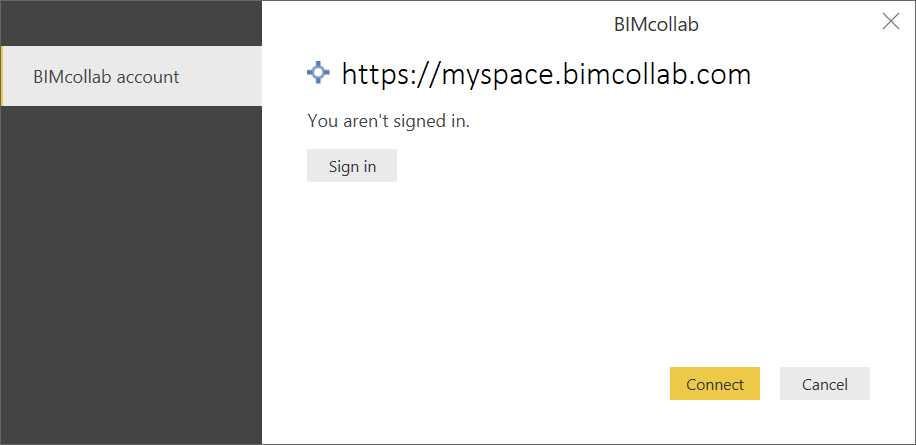The image size is (916, 445).
Task: Click the blank area right of the Sign in button
Action: click(x=584, y=166)
